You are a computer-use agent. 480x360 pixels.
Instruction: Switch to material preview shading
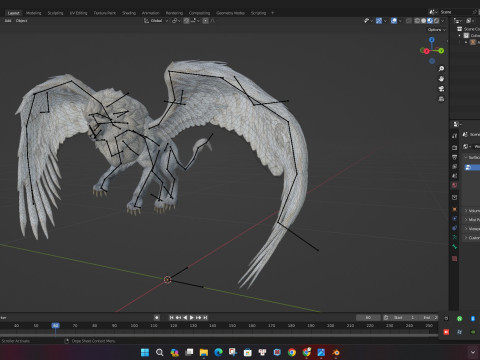click(430, 21)
